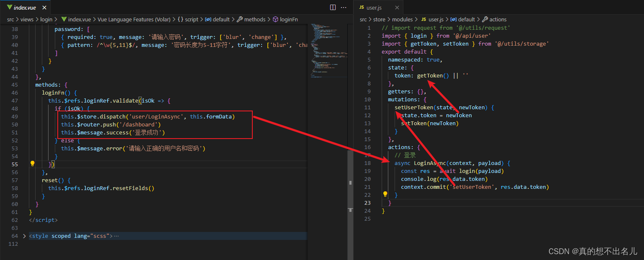The width and height of the screenshot is (644, 260).
Task: Click this.$router.push('/dashboard') line
Action: 111,124
